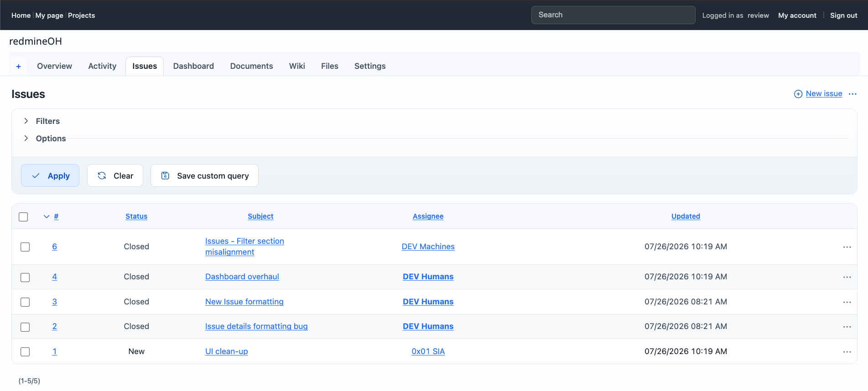This screenshot has width=868, height=391.
Task: Click the (1-5/5) pagination count text
Action: 29,381
